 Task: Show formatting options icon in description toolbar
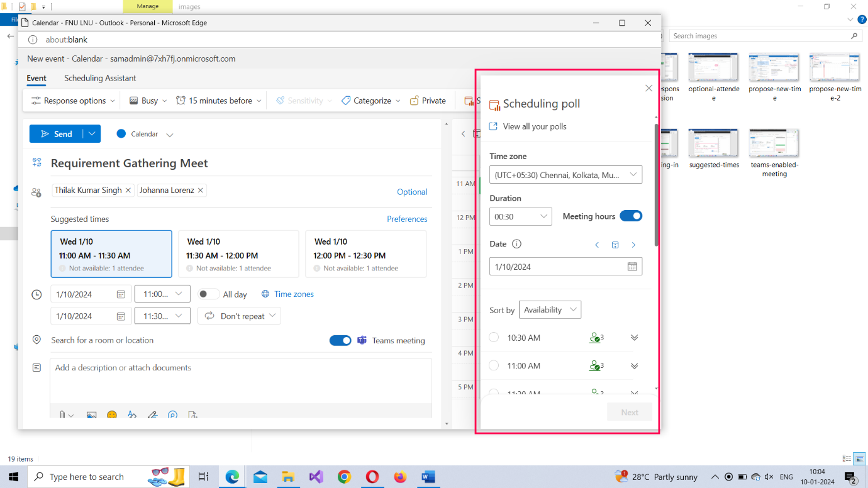[132, 415]
